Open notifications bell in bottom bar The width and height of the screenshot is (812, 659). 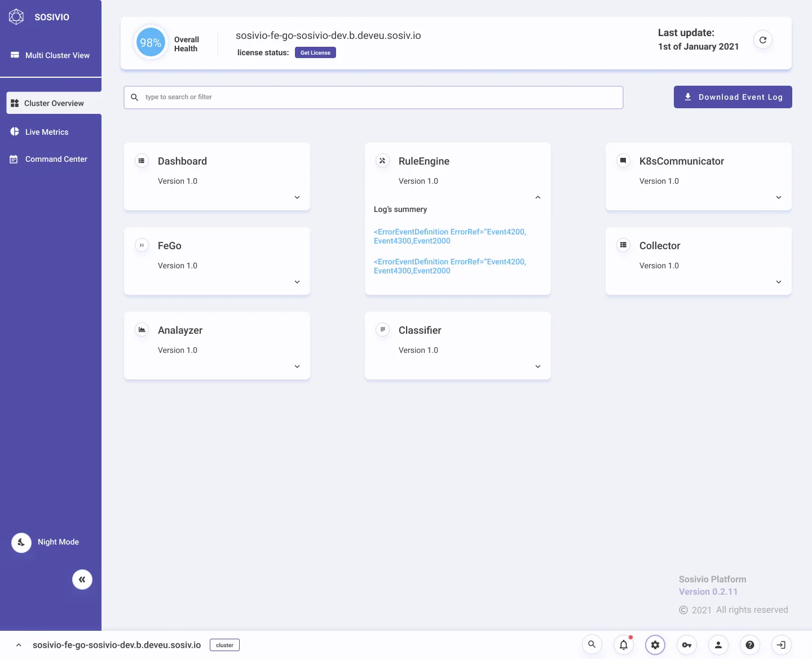(x=624, y=644)
